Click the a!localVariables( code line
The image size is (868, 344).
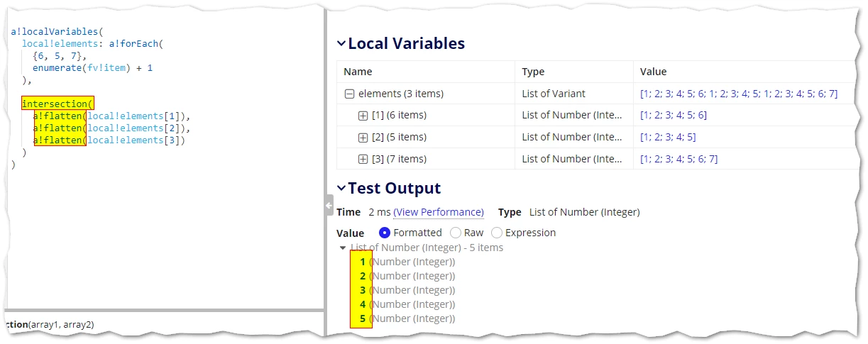click(57, 32)
